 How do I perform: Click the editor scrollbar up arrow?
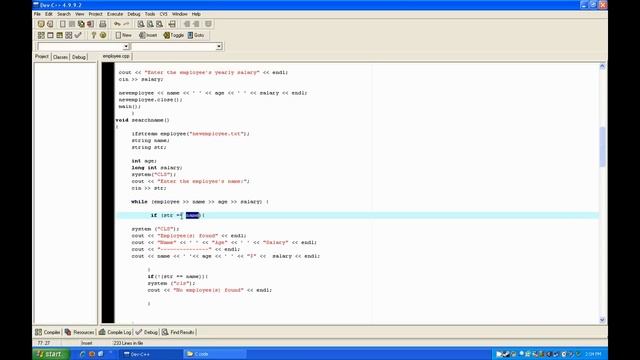pyautogui.click(x=602, y=66)
